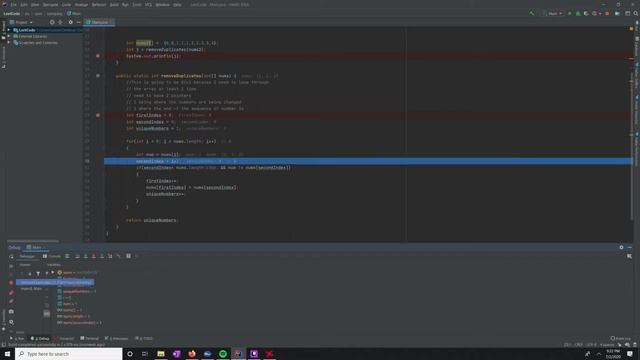Open Project panel settings gear

click(70, 22)
